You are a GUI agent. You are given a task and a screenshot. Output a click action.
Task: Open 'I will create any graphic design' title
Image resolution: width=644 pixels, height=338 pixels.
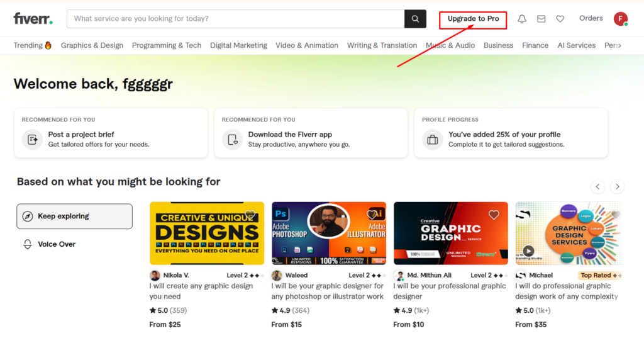click(201, 291)
